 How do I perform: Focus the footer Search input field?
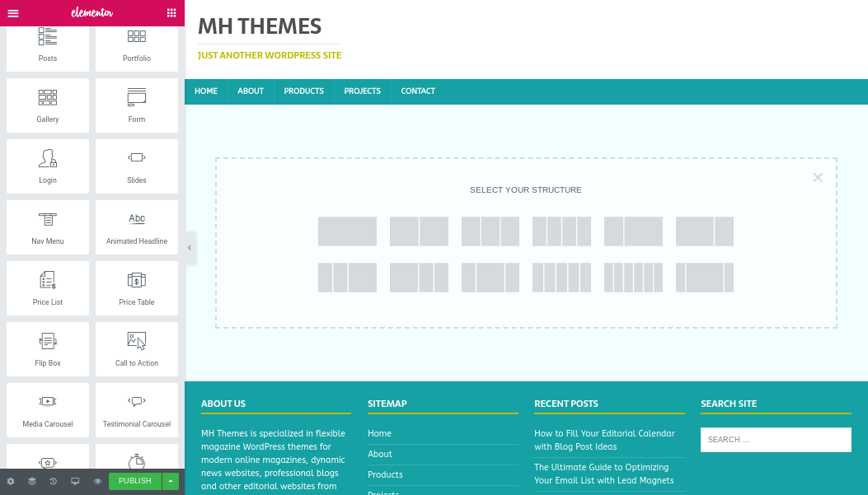point(777,440)
